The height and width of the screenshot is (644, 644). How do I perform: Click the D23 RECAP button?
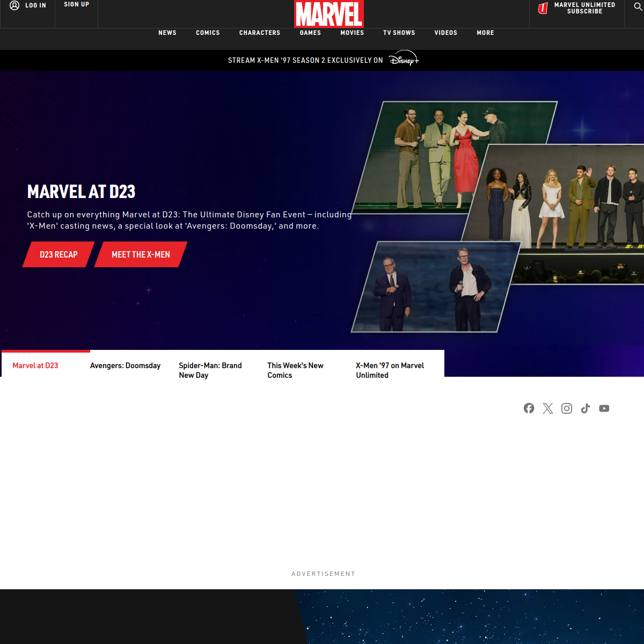point(58,254)
